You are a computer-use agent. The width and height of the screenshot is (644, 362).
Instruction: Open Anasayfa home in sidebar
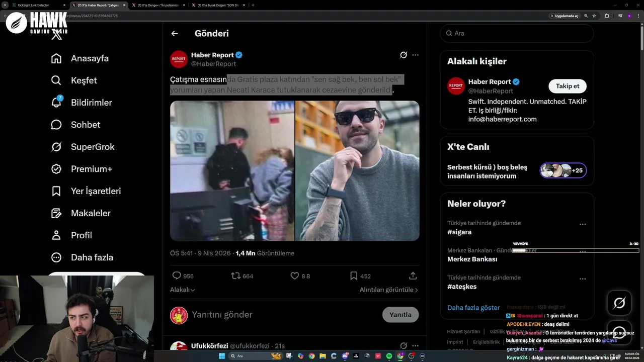(80, 58)
